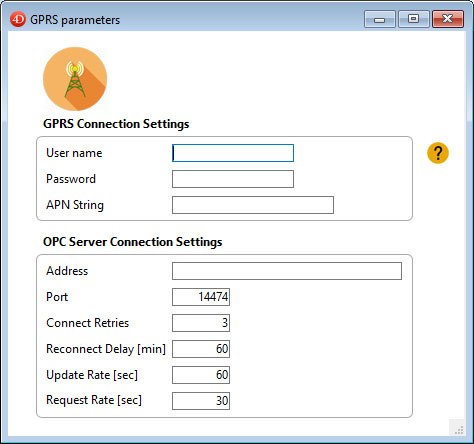The image size is (474, 444).
Task: Minimize the GPRS parameters window
Action: click(x=380, y=19)
